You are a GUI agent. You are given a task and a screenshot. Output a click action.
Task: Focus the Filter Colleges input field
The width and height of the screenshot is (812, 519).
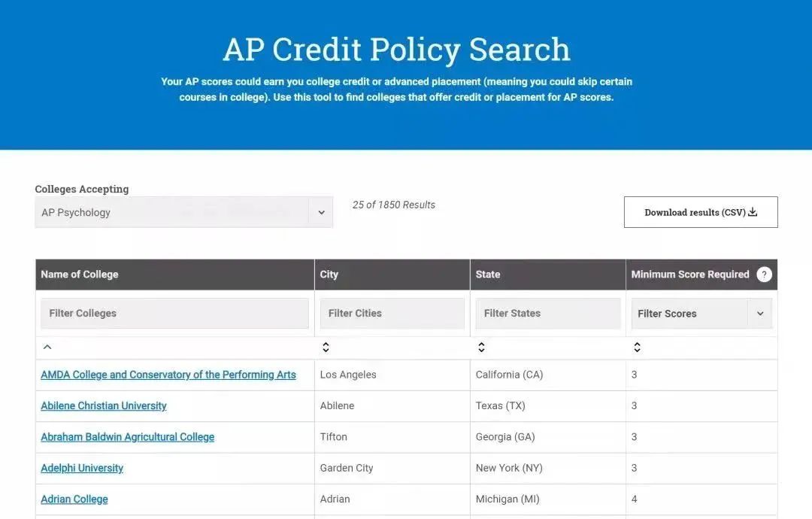[x=174, y=313]
